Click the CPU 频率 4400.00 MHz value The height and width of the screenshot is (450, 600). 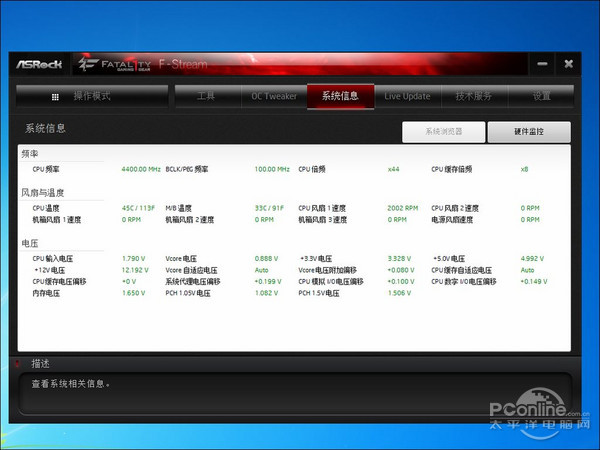[141, 169]
